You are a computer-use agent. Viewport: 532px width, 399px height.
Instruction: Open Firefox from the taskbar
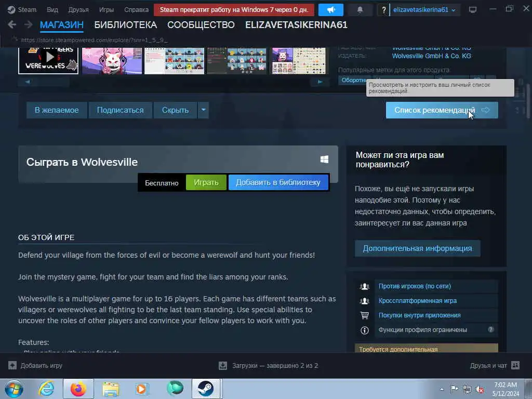point(78,389)
